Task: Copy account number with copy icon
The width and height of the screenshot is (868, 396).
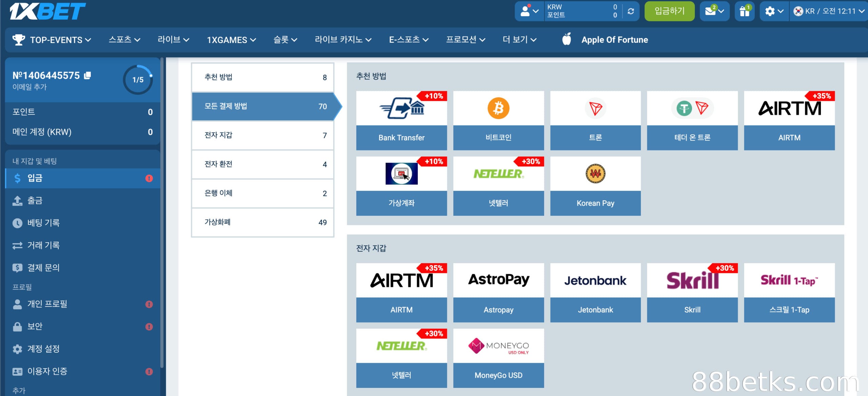Action: point(87,75)
